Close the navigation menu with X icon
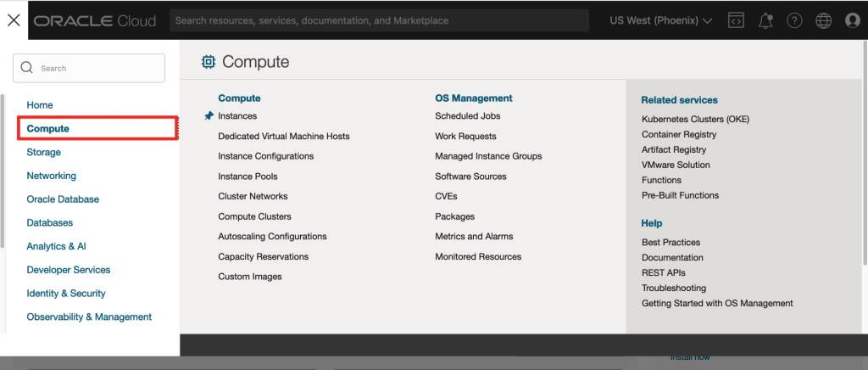This screenshot has height=370, width=868. click(x=14, y=20)
